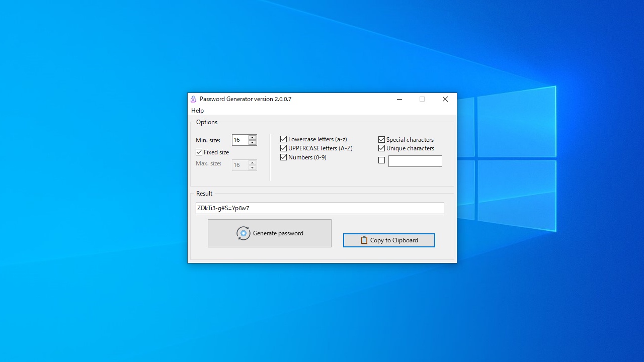Close the Password Generator window

[445, 99]
